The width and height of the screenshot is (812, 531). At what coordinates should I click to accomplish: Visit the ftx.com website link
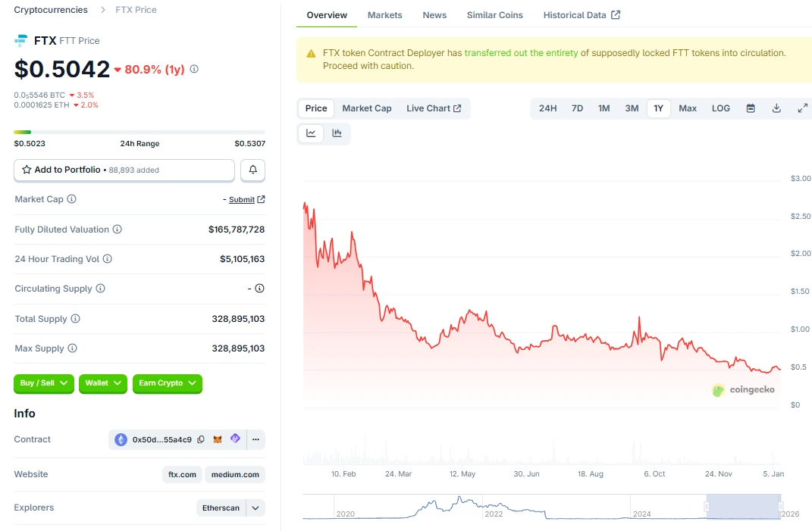pos(182,474)
